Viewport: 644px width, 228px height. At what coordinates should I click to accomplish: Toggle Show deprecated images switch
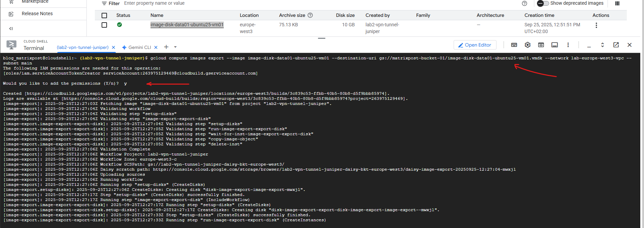coord(543,3)
